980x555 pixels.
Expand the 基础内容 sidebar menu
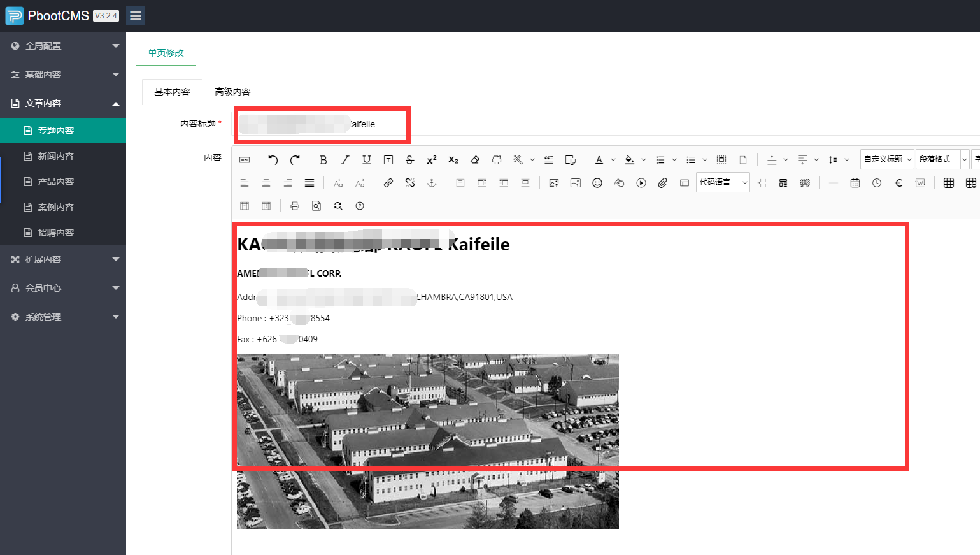click(63, 75)
